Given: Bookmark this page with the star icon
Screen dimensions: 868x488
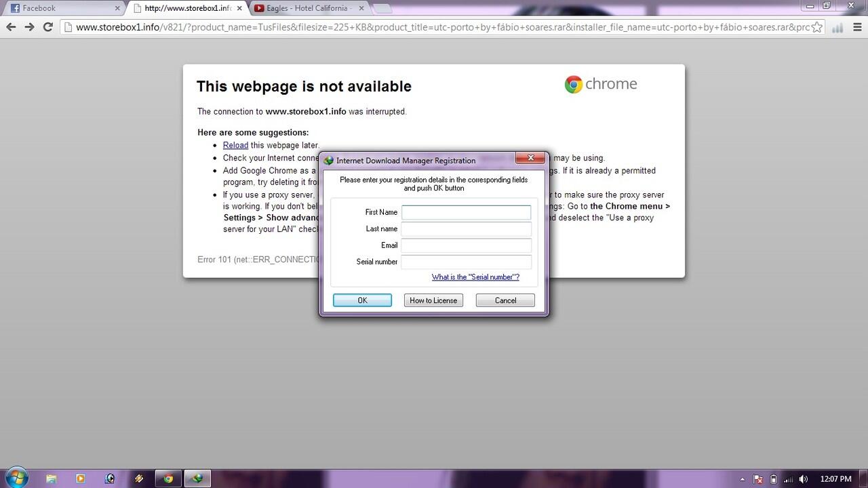Looking at the screenshot, I should 816,27.
